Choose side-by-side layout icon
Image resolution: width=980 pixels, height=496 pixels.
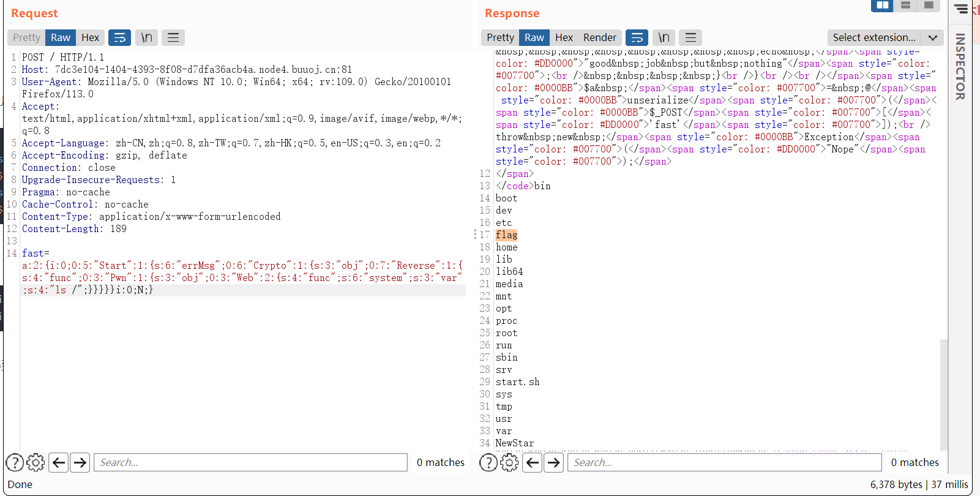click(x=882, y=6)
